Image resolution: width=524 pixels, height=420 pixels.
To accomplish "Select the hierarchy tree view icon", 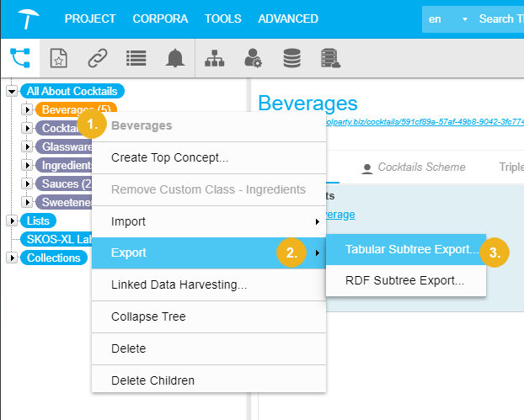I will [19, 57].
